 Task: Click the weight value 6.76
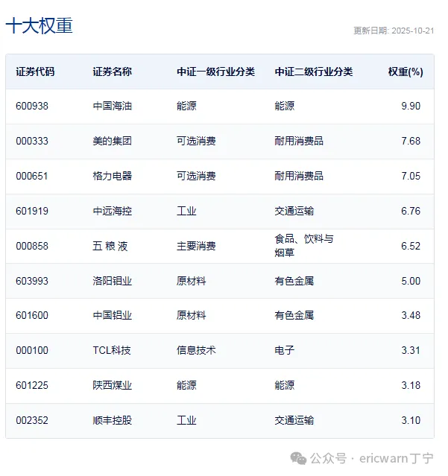(x=411, y=211)
